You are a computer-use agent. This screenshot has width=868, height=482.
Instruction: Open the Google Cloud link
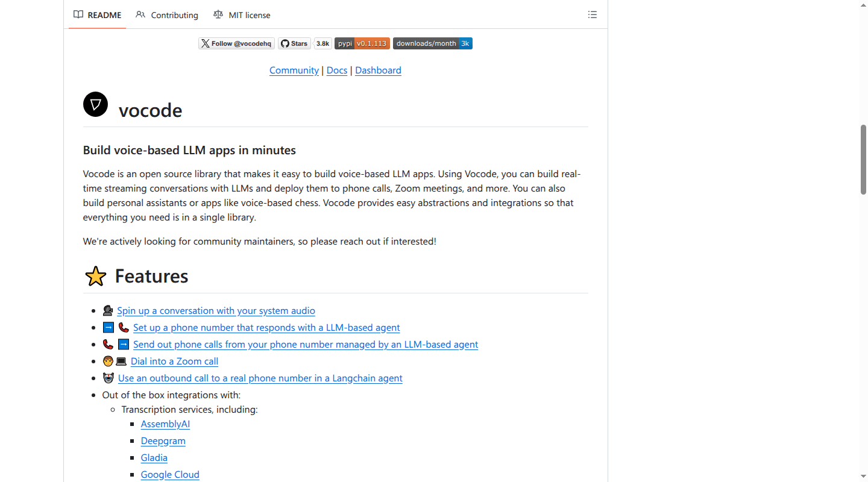tap(170, 475)
